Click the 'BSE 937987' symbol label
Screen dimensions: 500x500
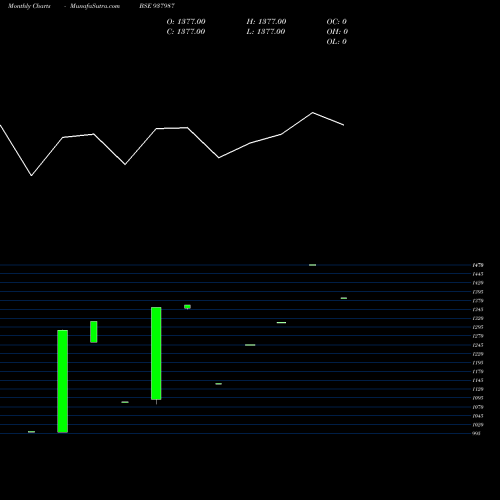tap(157, 6)
